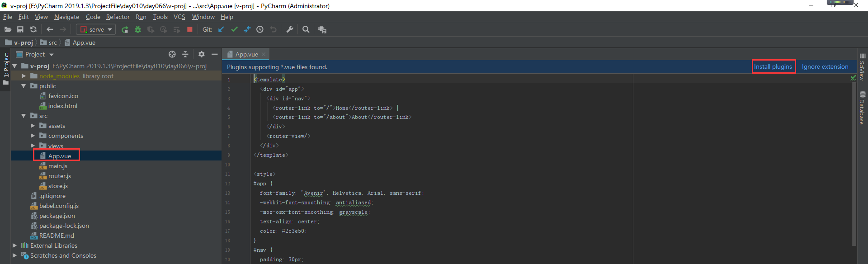Image resolution: width=868 pixels, height=264 pixels.
Task: Commit changes with the green checkmark
Action: click(234, 29)
